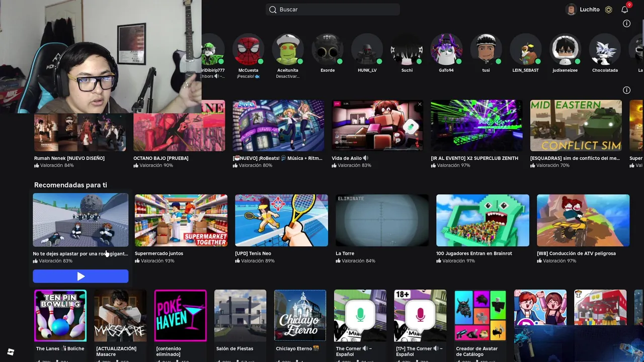The image size is (644, 362).
Task: Open GaTo94 friend avatar
Action: [446, 50]
